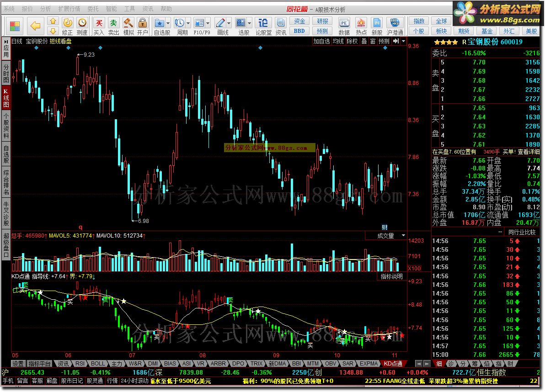Open 模拟 simulated trading (gavel icon)
Viewport: 545px width, 392px height.
click(x=128, y=26)
